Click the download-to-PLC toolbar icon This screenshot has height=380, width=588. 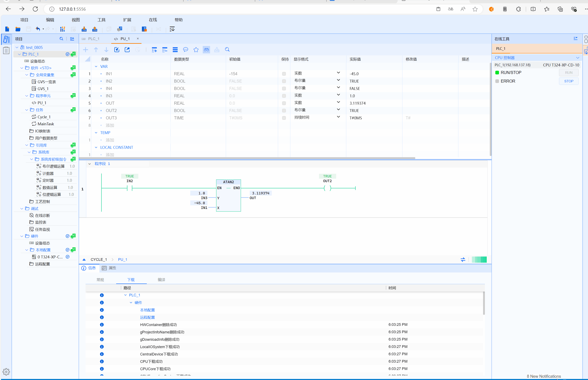(84, 29)
